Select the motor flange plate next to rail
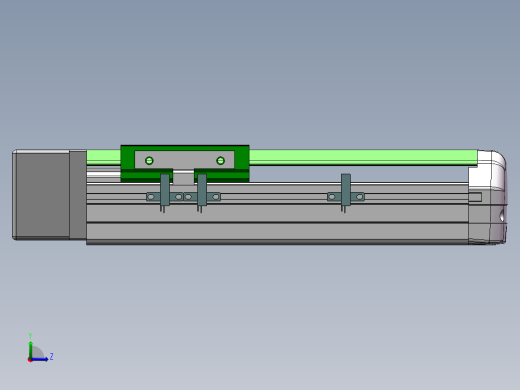520x390 pixels. click(x=78, y=195)
